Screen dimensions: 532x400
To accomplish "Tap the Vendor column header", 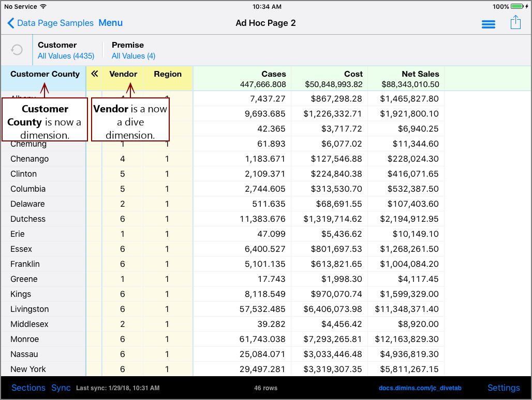I will pos(123,74).
